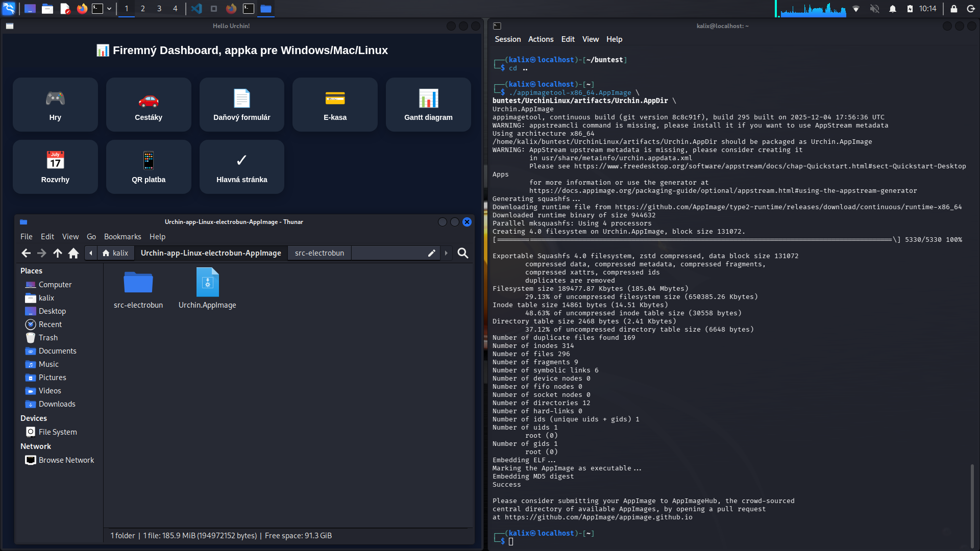Open the Kali applications menu icon
This screenshot has height=551, width=980.
[9, 8]
